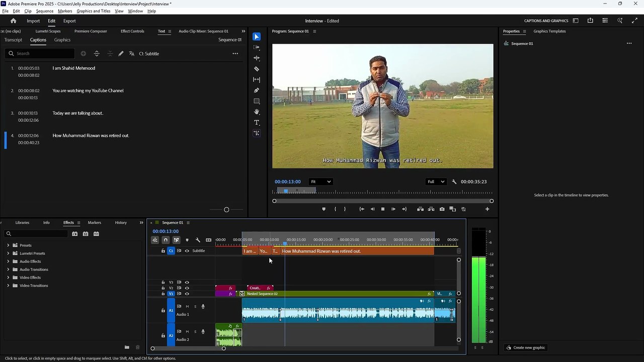Screen dimensions: 644x362
Task: Select the Rectangle tool
Action: click(257, 101)
